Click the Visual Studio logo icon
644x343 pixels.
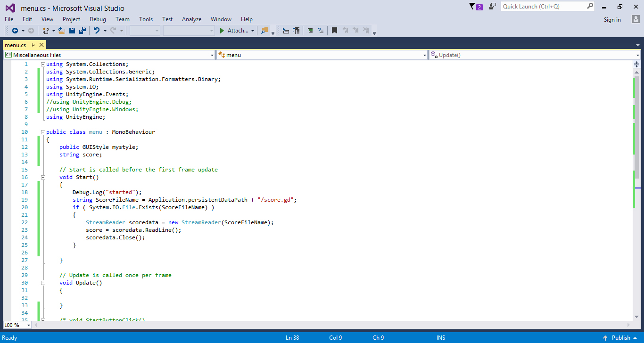pyautogui.click(x=10, y=8)
